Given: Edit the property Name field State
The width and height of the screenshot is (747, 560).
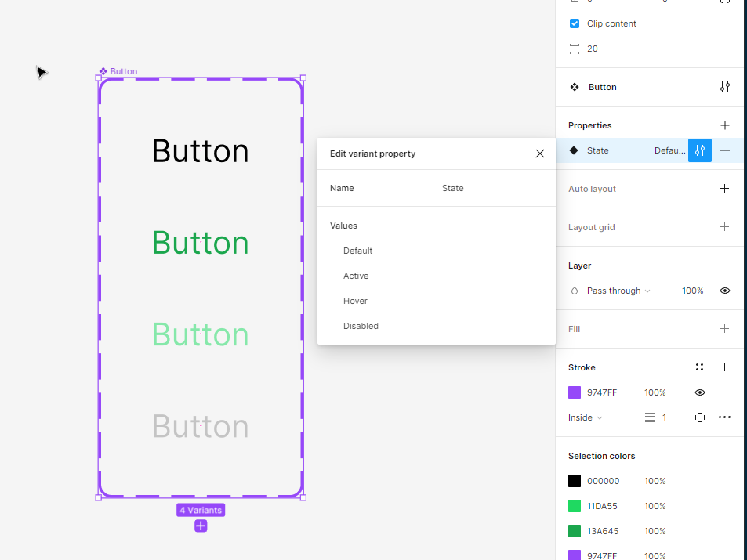Looking at the screenshot, I should [x=452, y=188].
